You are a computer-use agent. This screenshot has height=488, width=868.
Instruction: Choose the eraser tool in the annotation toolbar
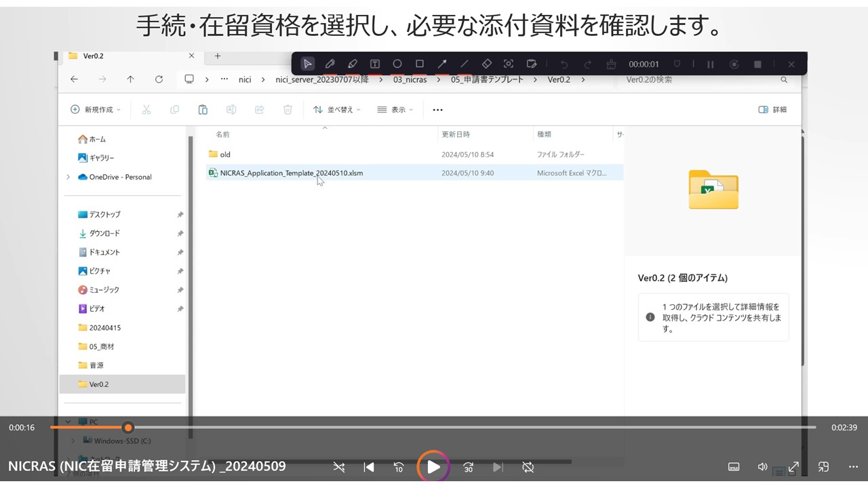click(486, 64)
